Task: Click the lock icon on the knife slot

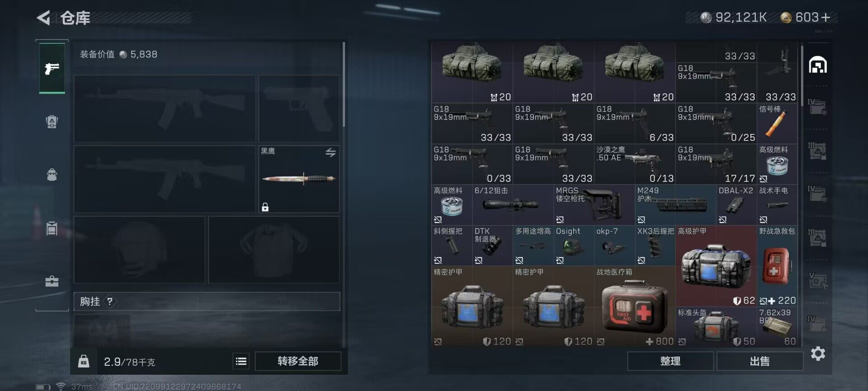Action: [x=265, y=207]
